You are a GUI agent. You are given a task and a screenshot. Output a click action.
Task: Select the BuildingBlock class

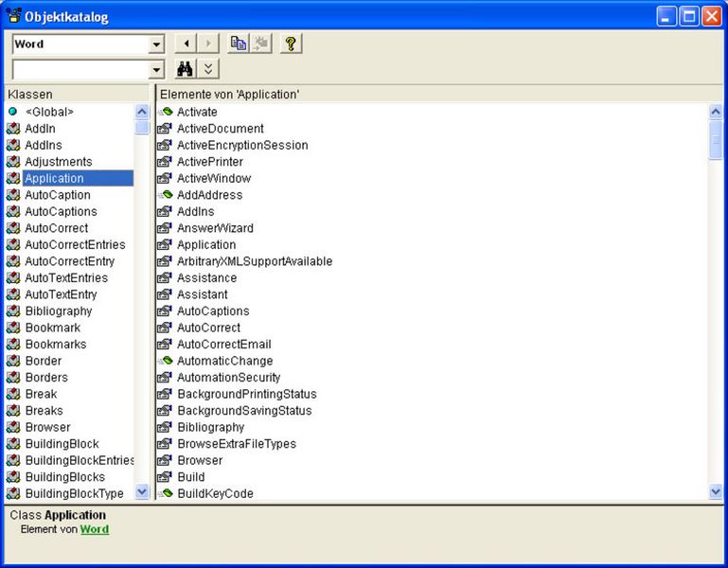point(62,444)
